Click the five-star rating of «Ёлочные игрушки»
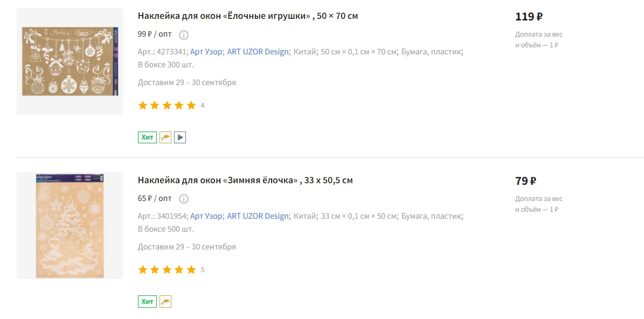 point(167,106)
